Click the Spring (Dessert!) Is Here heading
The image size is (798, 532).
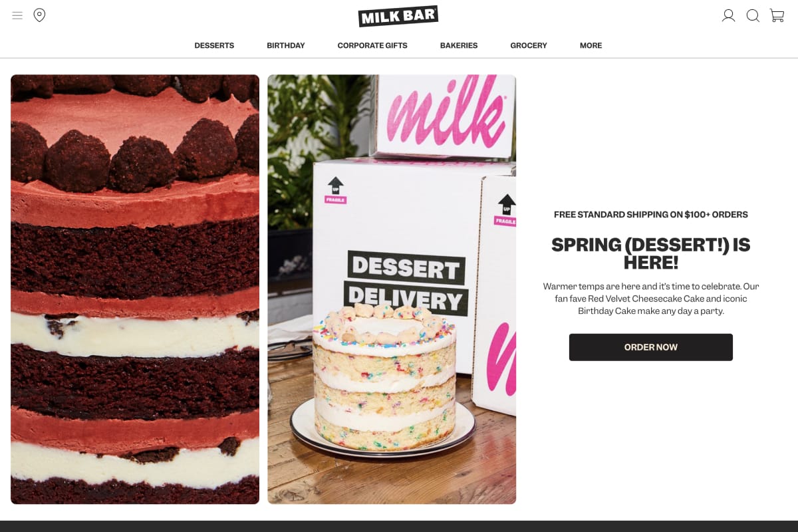click(x=651, y=253)
